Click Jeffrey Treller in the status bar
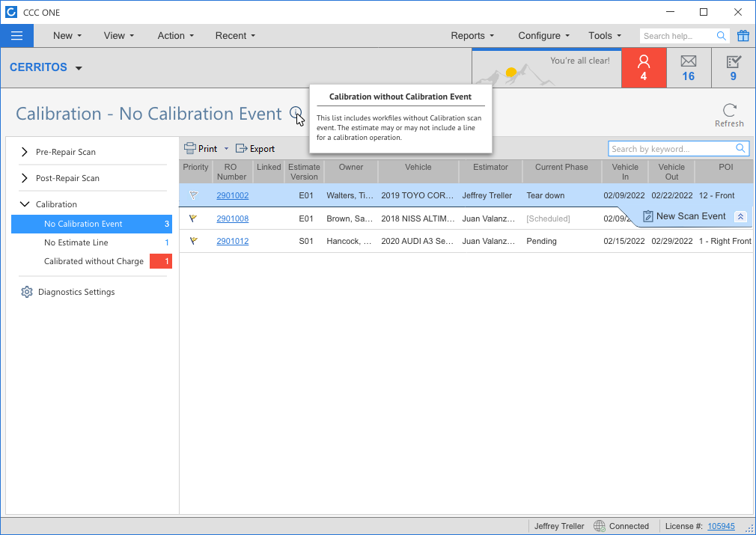 click(559, 526)
